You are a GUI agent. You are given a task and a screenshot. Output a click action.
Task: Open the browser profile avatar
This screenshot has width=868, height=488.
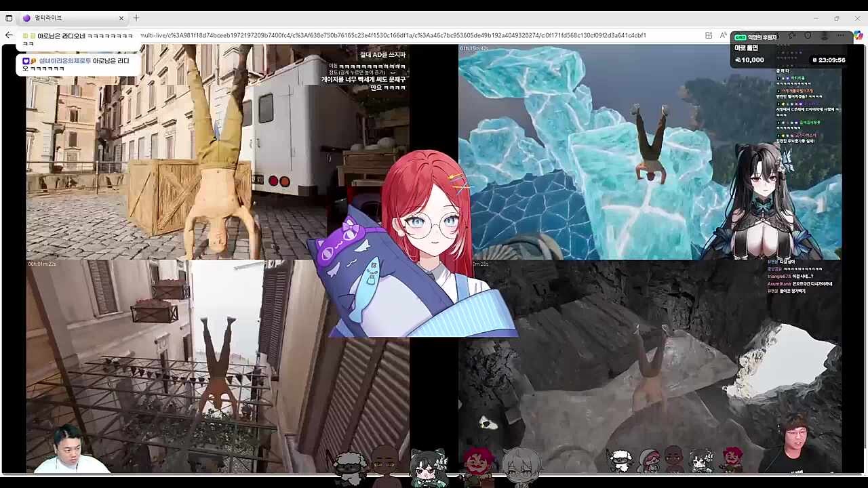coord(824,35)
